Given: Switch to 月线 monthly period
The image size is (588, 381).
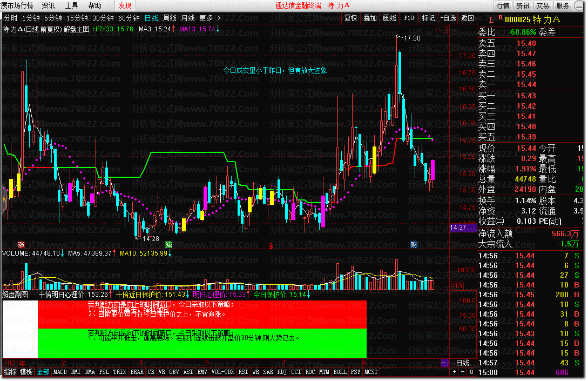Looking at the screenshot, I should point(188,18).
